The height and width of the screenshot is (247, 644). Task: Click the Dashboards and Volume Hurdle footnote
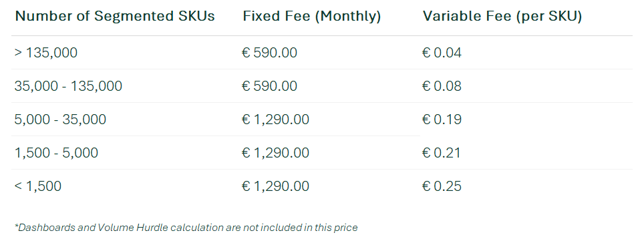click(x=186, y=227)
